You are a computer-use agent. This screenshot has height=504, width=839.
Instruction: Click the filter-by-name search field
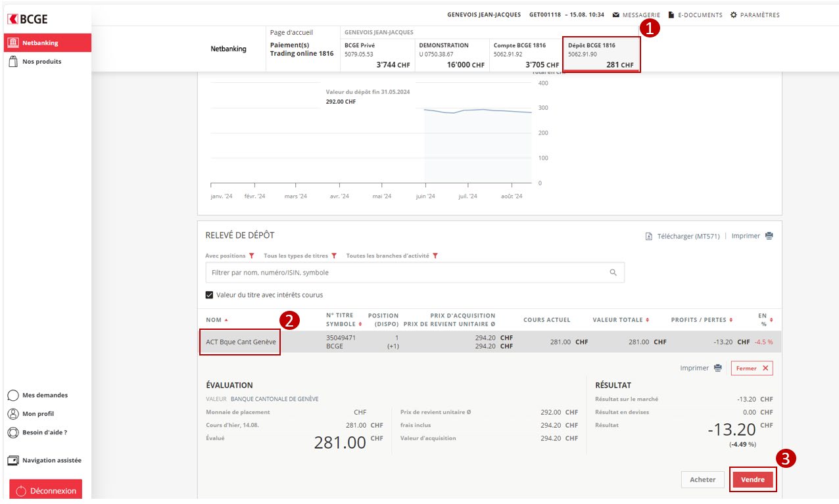point(415,272)
